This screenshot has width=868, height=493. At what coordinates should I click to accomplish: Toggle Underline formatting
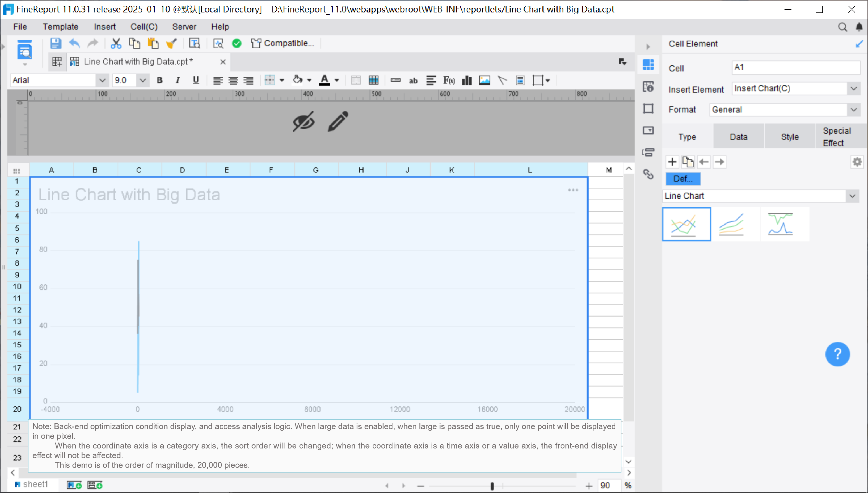click(x=196, y=80)
